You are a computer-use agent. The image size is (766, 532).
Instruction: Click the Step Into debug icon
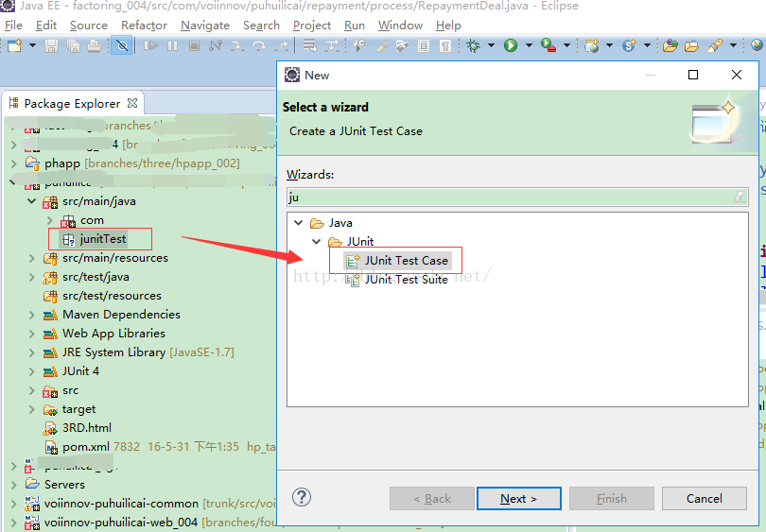(x=237, y=46)
